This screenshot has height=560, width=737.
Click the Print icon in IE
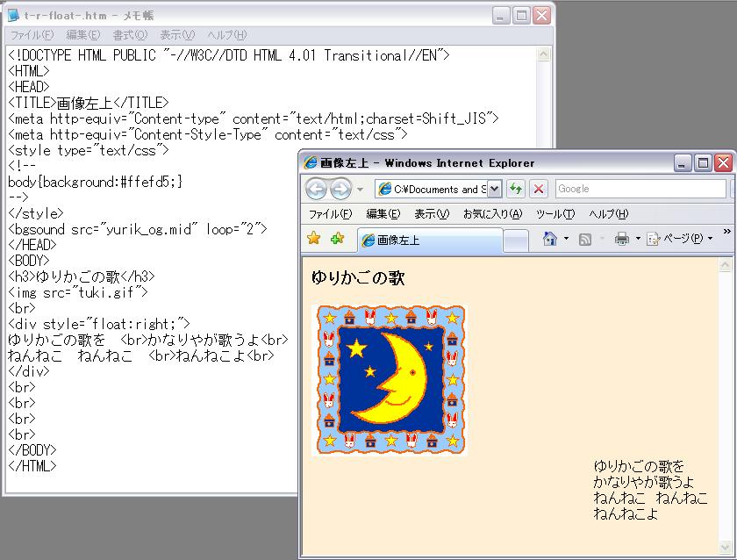coord(621,239)
